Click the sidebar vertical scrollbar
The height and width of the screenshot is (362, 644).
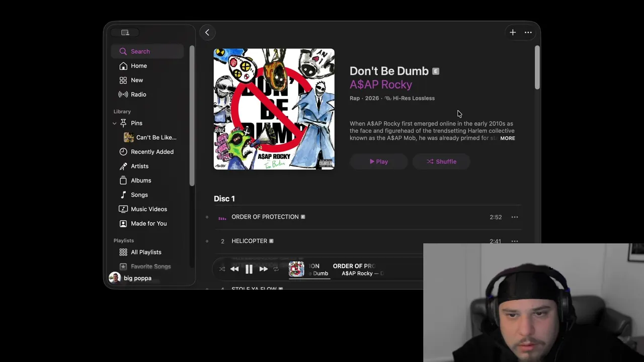point(192,116)
